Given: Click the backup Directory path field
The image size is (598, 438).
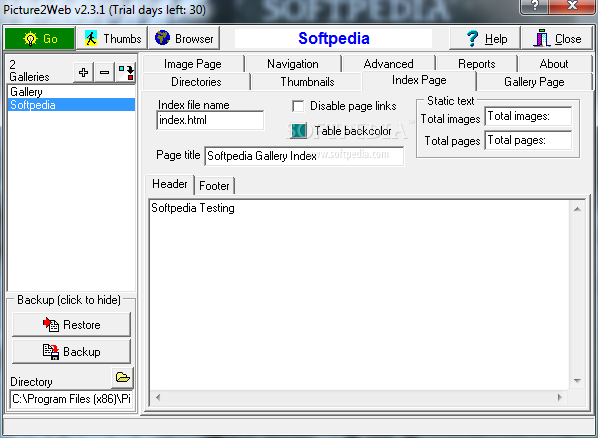Looking at the screenshot, I should click(x=71, y=399).
